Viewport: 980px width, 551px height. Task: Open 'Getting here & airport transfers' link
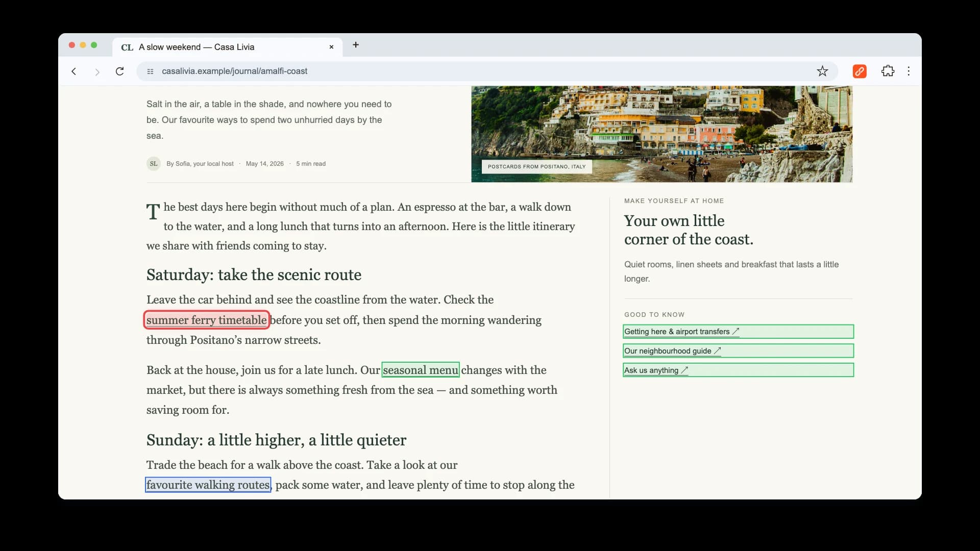pyautogui.click(x=738, y=332)
